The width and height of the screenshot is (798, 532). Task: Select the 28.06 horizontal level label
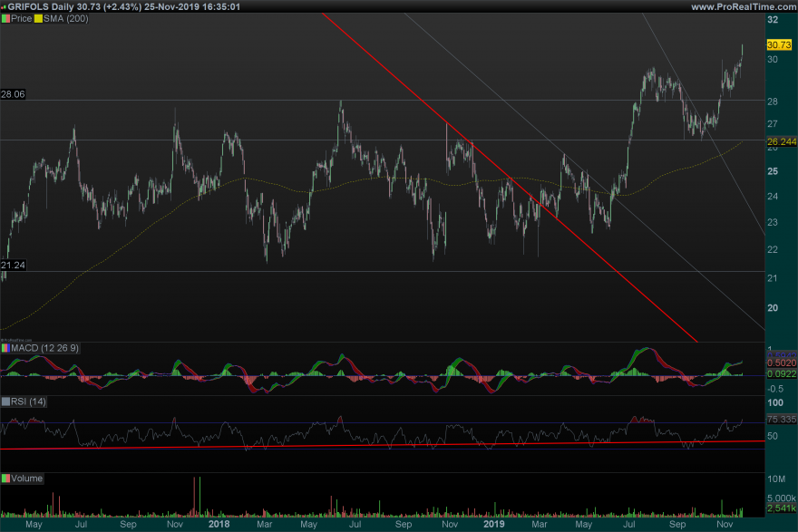(x=13, y=93)
